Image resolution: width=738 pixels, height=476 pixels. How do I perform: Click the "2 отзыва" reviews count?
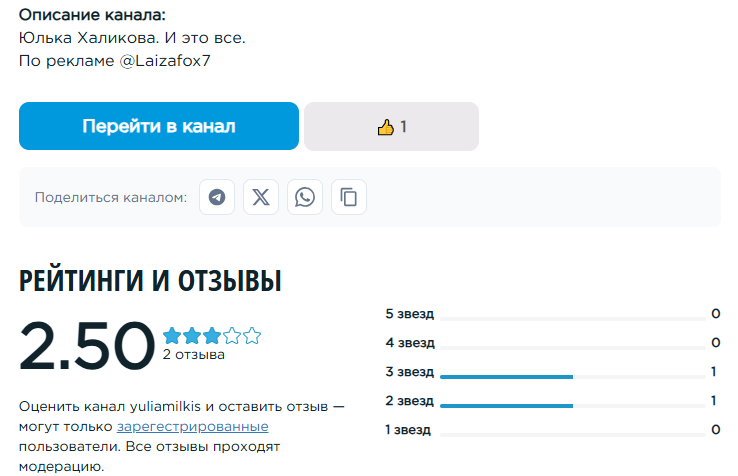click(x=194, y=355)
